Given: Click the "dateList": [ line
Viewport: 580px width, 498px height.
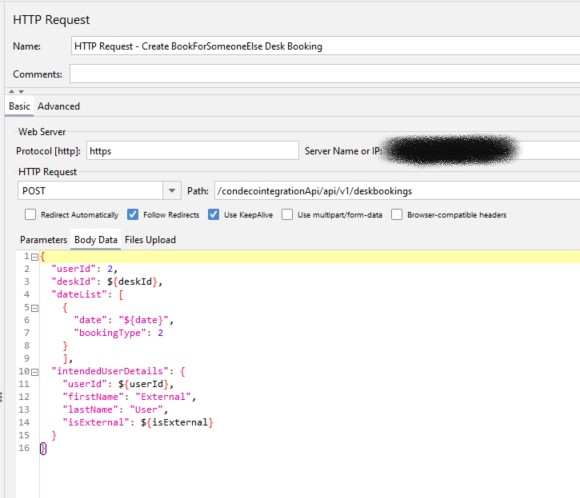Looking at the screenshot, I should click(87, 295).
